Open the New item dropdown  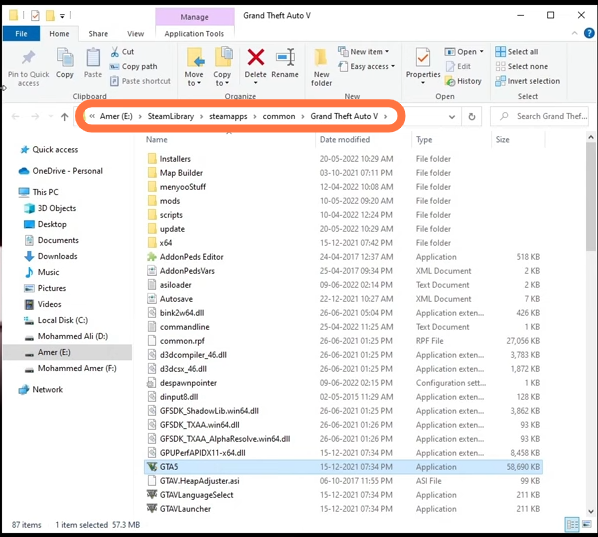click(x=364, y=51)
